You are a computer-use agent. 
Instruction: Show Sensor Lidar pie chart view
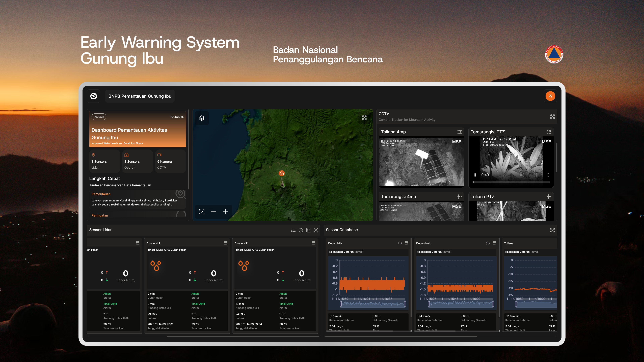click(301, 230)
